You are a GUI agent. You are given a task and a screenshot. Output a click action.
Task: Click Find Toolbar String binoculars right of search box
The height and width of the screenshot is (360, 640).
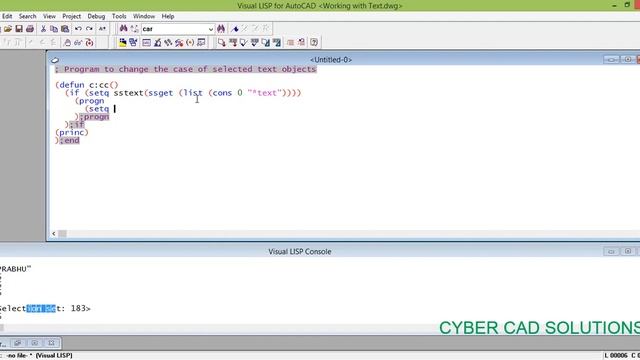[x=221, y=29]
